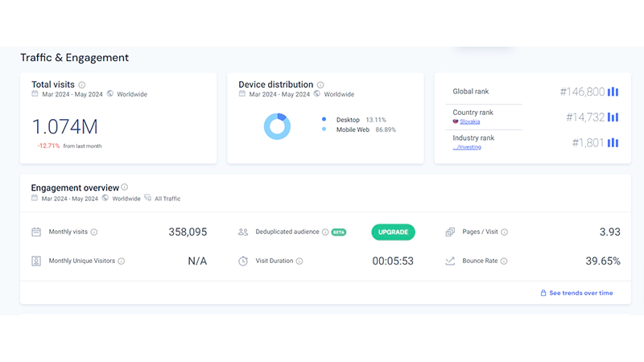644x362 pixels.
Task: Open the Investing industry rank link
Action: point(467,147)
